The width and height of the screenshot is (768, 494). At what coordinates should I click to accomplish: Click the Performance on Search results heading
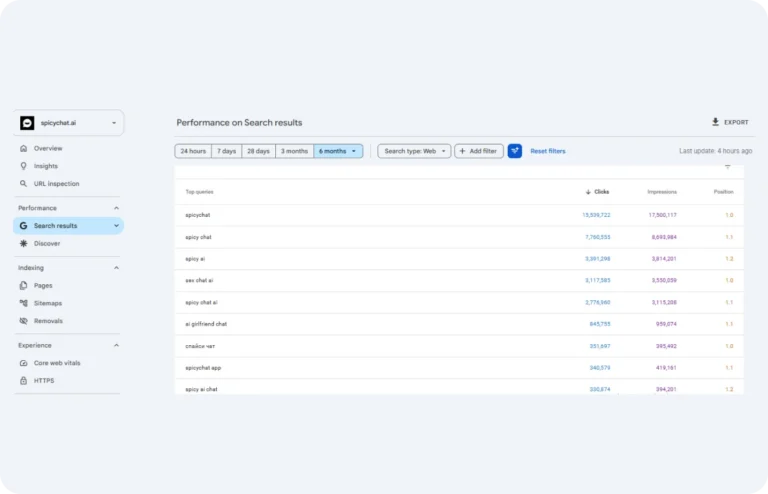(239, 122)
